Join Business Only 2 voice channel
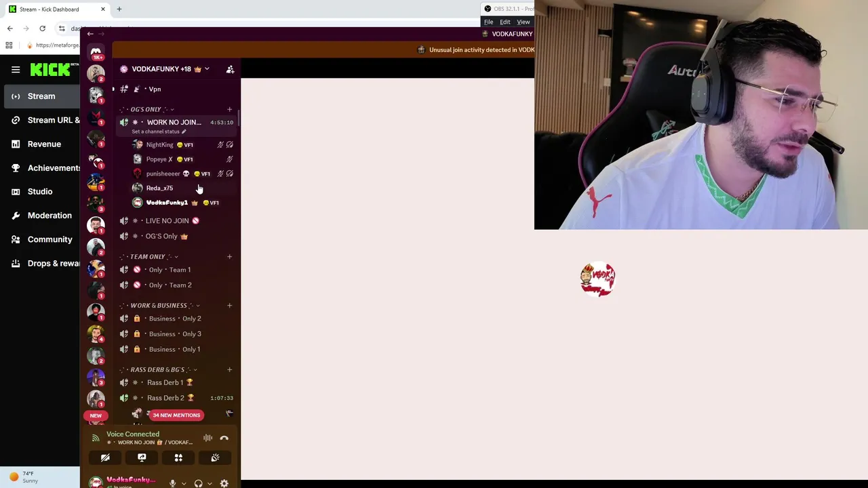 click(x=176, y=319)
